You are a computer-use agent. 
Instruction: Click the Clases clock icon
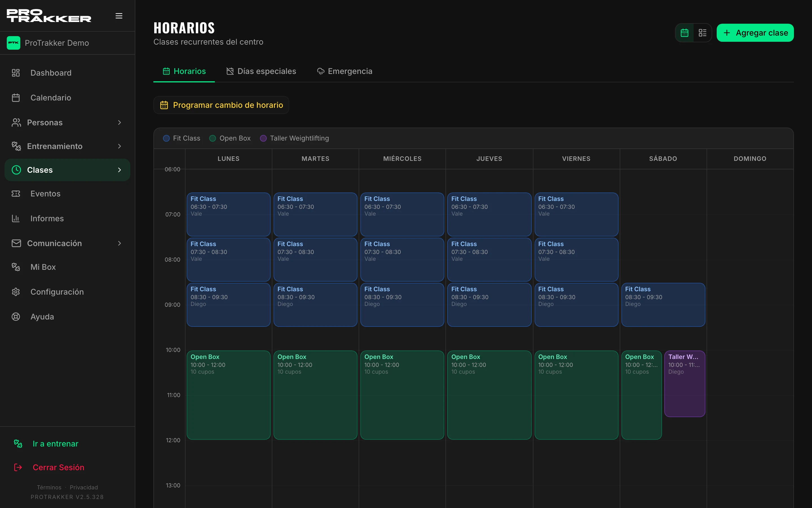(x=16, y=170)
